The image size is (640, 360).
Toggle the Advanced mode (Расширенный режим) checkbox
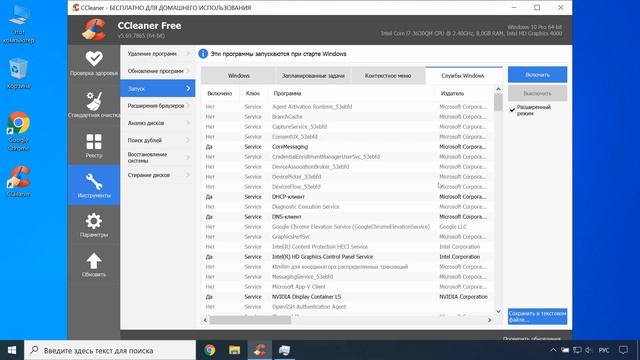[513, 110]
